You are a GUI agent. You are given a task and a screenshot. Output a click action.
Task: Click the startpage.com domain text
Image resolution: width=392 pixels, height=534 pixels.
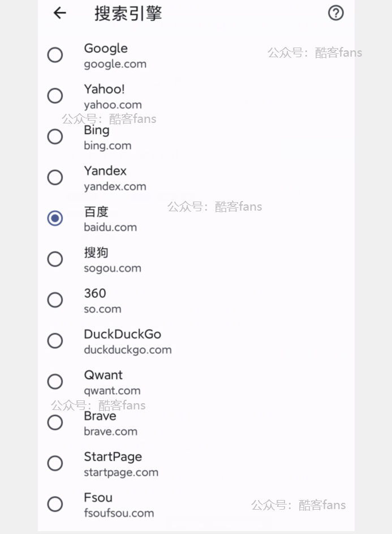click(x=121, y=472)
